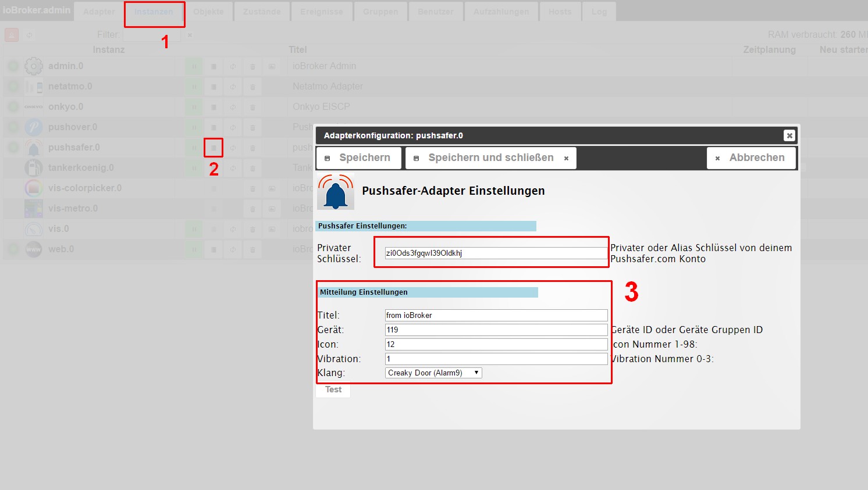Reload the pushover.0 instance
The height and width of the screenshot is (490, 868).
[x=233, y=127]
